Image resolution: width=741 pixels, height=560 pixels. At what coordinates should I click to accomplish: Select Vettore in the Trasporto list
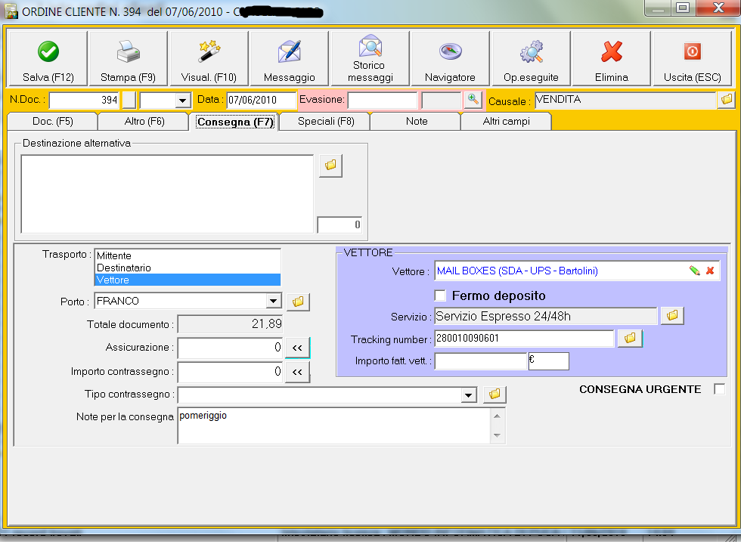pyautogui.click(x=188, y=280)
